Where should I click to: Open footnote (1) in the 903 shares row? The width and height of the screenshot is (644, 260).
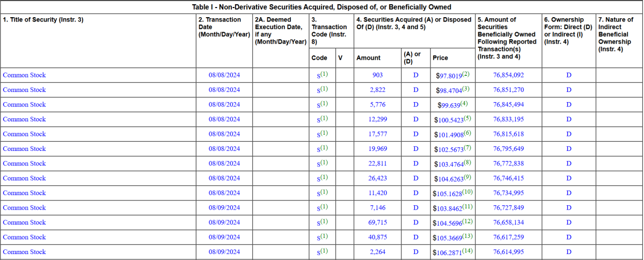[x=324, y=74]
